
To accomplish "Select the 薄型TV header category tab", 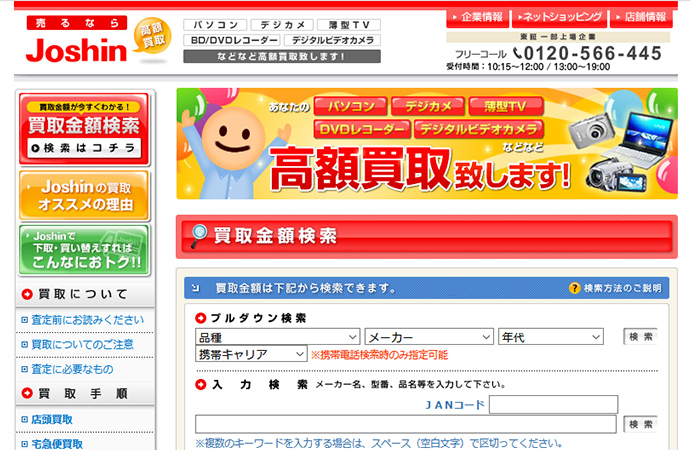I will (x=349, y=25).
